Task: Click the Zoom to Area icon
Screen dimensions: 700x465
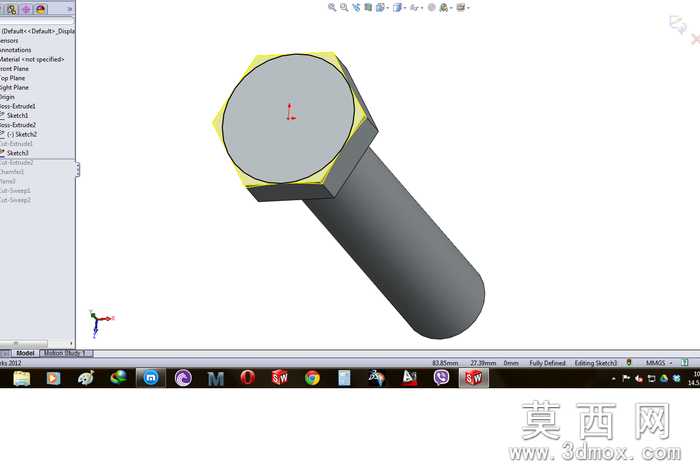Action: click(344, 7)
